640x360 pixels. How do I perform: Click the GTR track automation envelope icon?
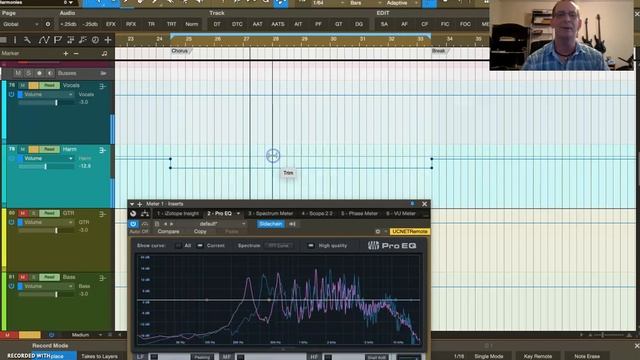coord(102,214)
